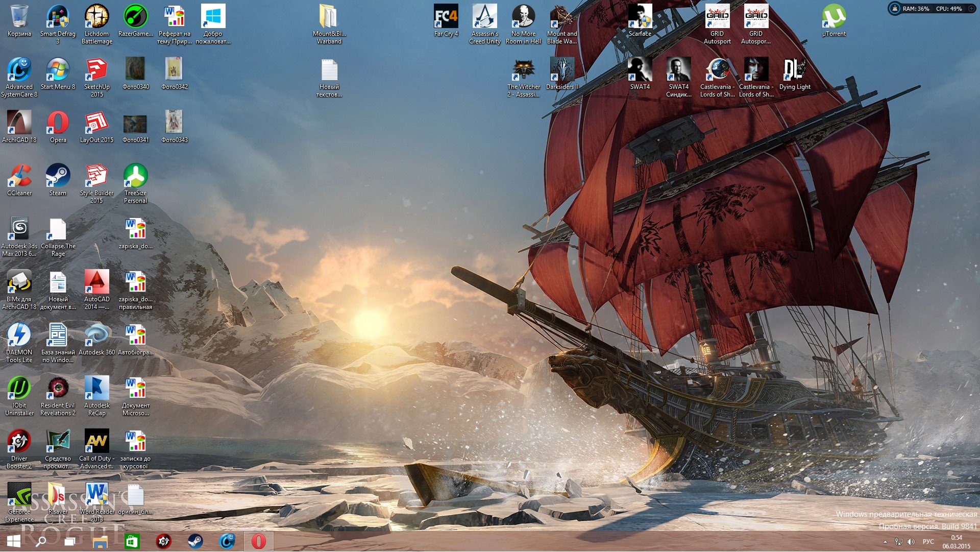Open Task View on taskbar

click(x=70, y=541)
